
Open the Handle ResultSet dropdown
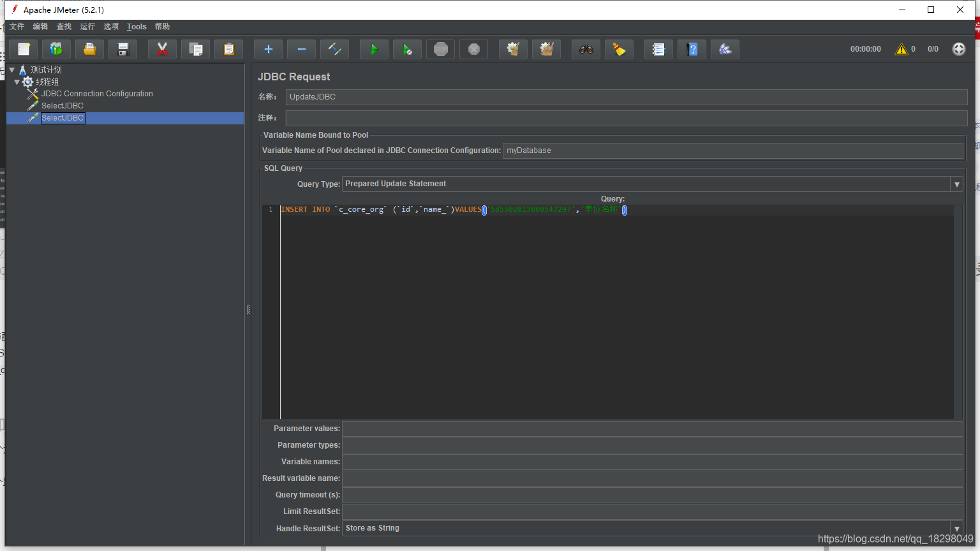[x=956, y=529]
